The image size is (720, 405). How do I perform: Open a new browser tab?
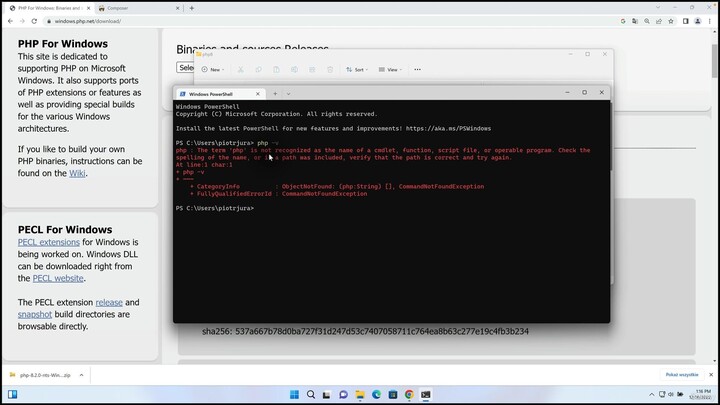[x=191, y=7]
